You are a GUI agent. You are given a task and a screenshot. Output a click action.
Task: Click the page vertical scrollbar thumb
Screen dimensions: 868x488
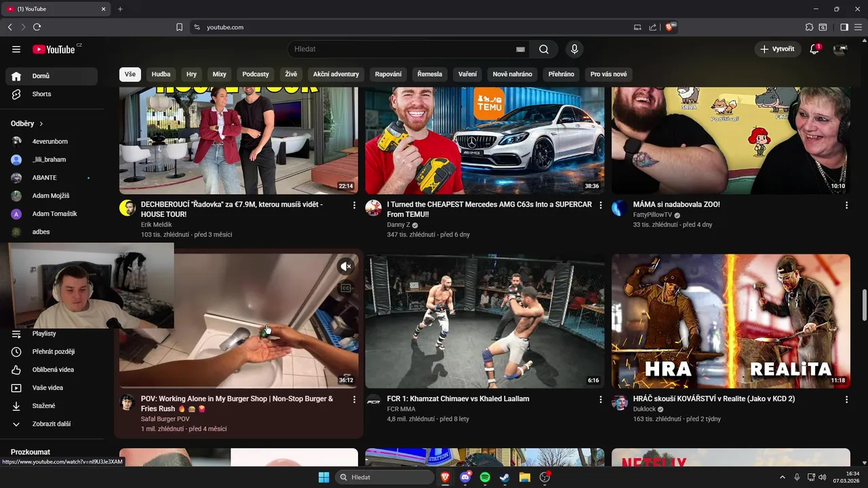pos(864,305)
